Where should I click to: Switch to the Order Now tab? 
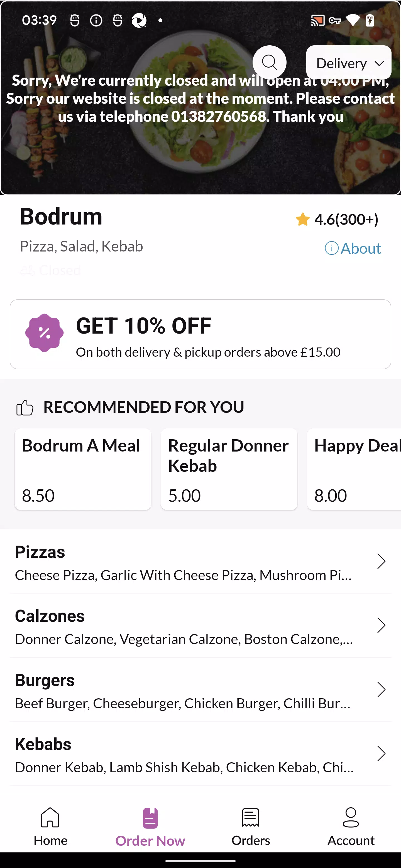point(150,826)
